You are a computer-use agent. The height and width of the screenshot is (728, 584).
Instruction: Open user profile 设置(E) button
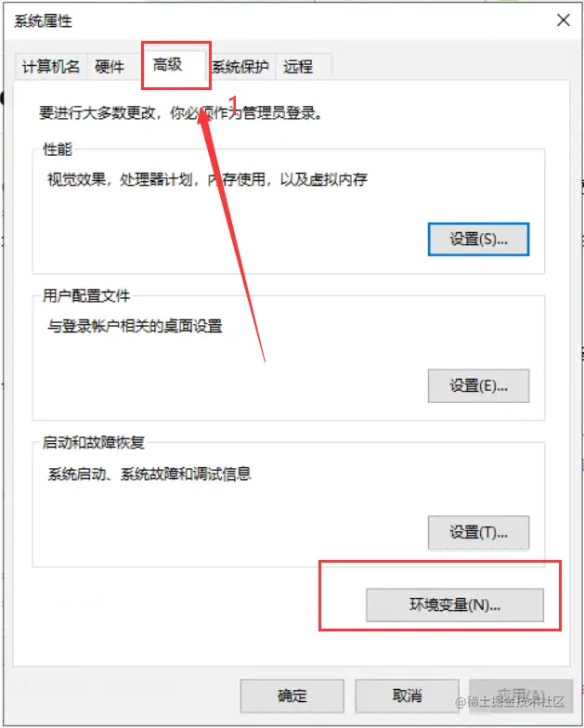[478, 386]
